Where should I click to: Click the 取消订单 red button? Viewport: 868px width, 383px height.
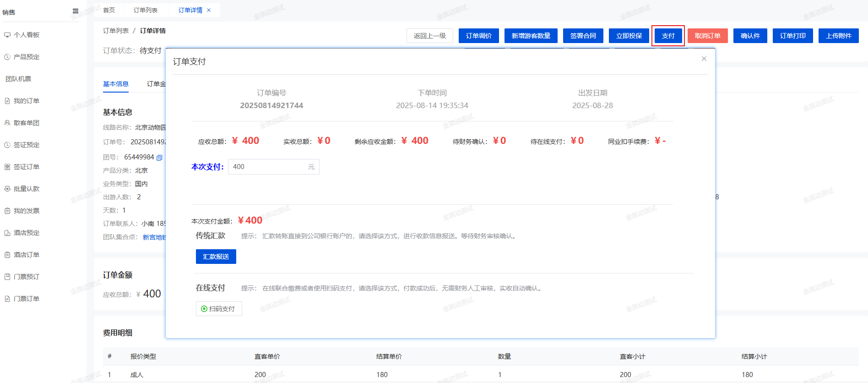click(707, 36)
